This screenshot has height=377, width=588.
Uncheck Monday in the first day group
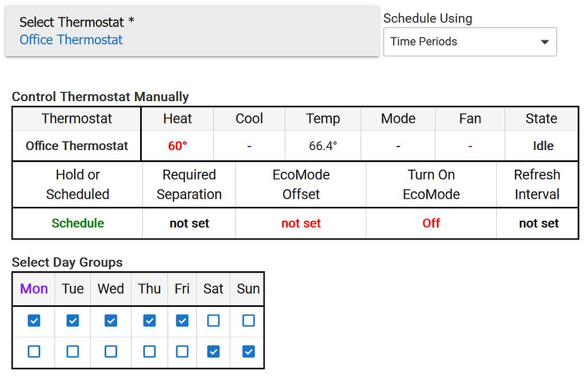(x=33, y=321)
